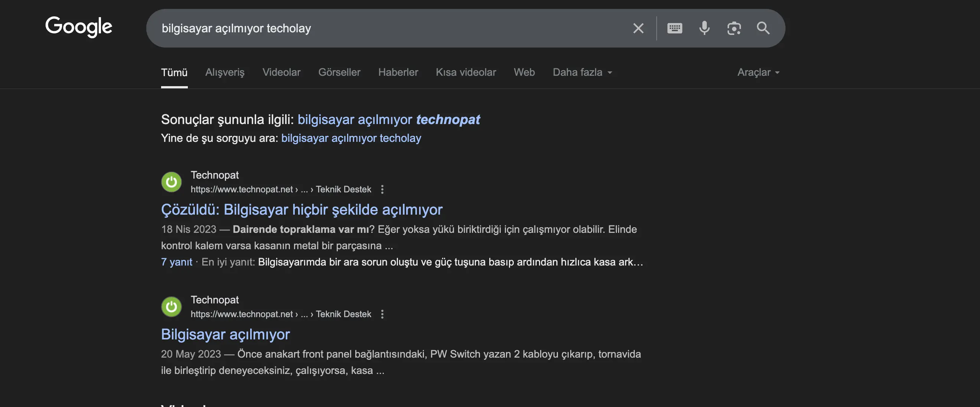Select the Tümü tab
The image size is (980, 407).
[x=174, y=72]
